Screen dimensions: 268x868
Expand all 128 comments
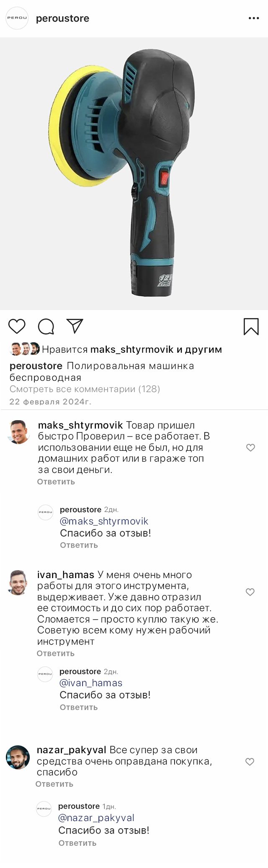click(85, 389)
